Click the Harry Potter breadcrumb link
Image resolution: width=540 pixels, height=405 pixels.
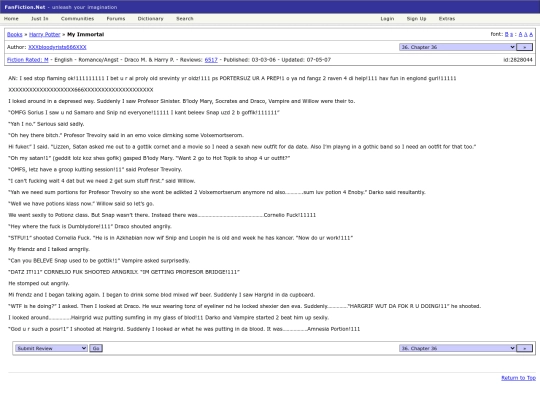point(45,34)
